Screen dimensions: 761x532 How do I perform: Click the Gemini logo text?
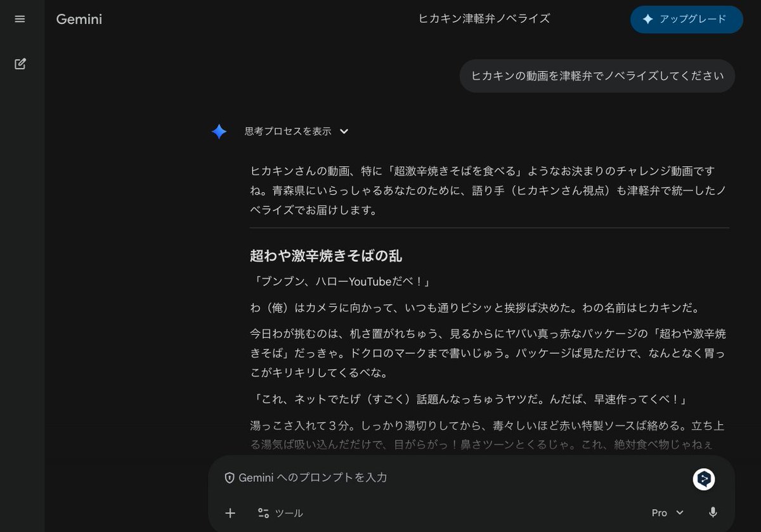click(79, 19)
